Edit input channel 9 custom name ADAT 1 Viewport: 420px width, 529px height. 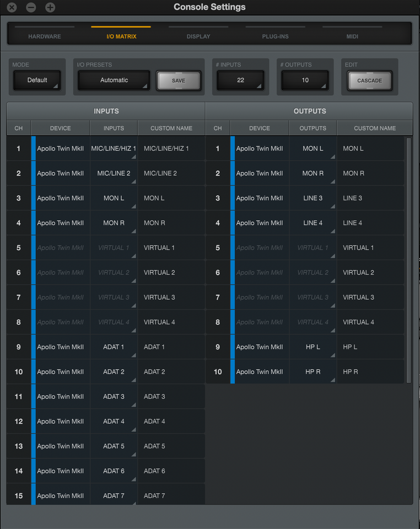coord(171,347)
